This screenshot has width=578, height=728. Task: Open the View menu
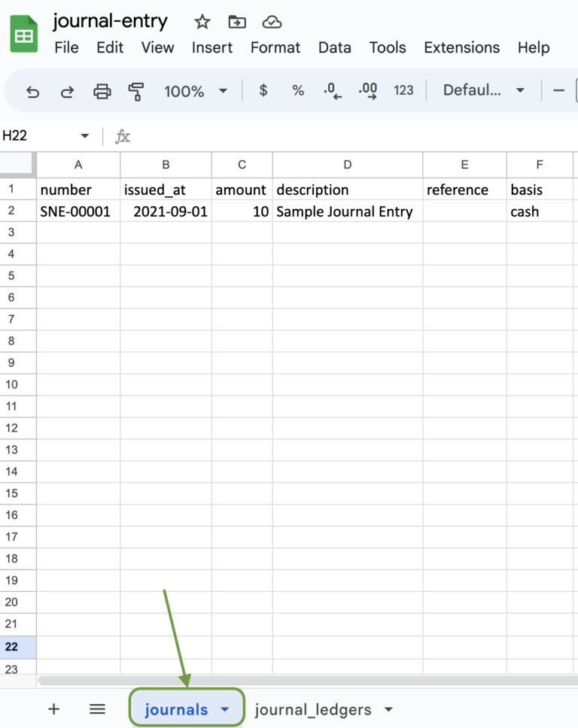(x=157, y=47)
